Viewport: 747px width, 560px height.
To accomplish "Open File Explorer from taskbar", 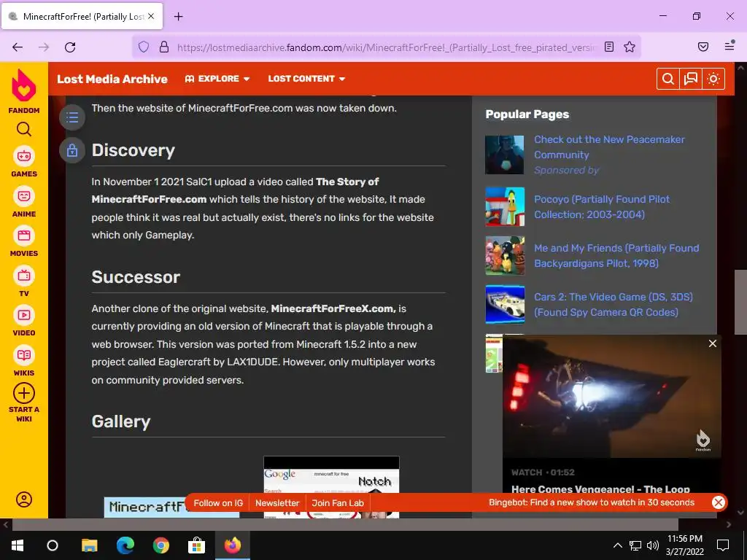I will 89,545.
